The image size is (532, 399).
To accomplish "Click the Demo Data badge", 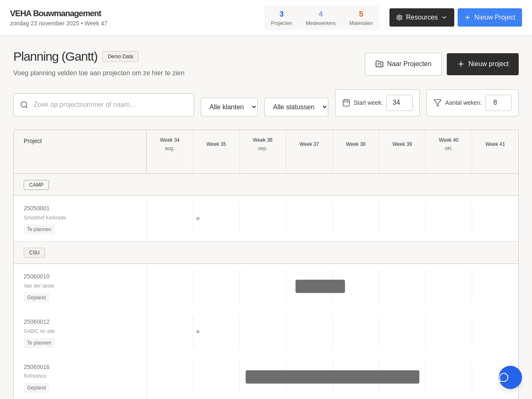I will [x=120, y=57].
